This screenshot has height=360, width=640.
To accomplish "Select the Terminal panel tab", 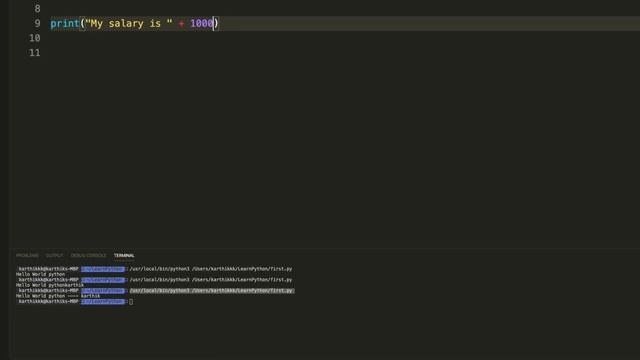I will coord(124,256).
